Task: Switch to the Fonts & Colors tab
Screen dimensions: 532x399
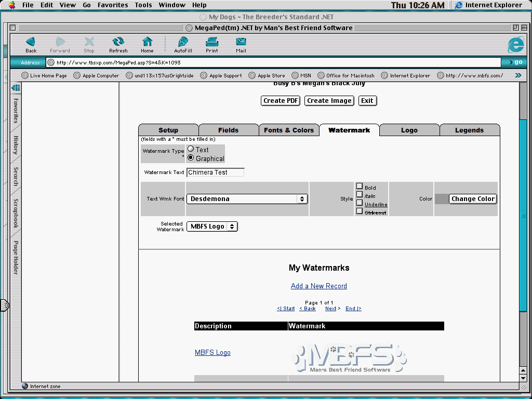Action: coord(288,130)
